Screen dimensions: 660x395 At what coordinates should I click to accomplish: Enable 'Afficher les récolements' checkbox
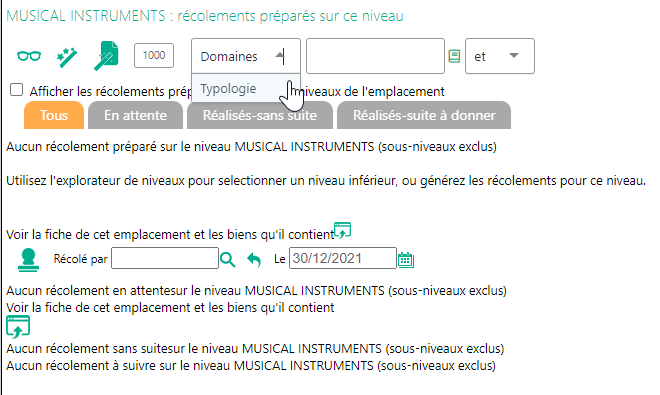(x=16, y=90)
